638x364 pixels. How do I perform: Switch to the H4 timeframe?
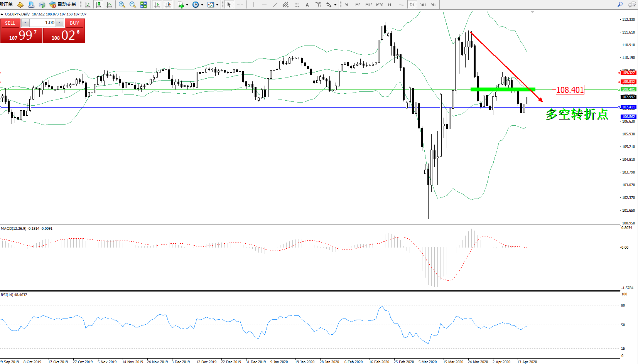[401, 5]
